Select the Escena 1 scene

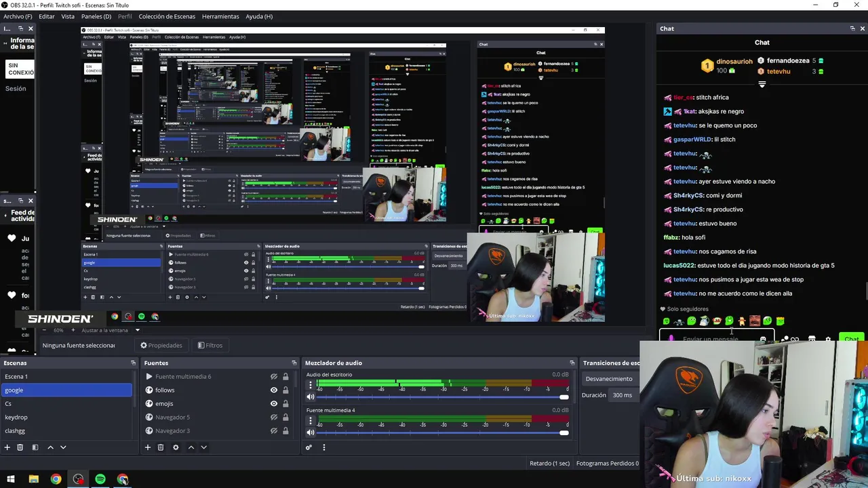pos(66,377)
